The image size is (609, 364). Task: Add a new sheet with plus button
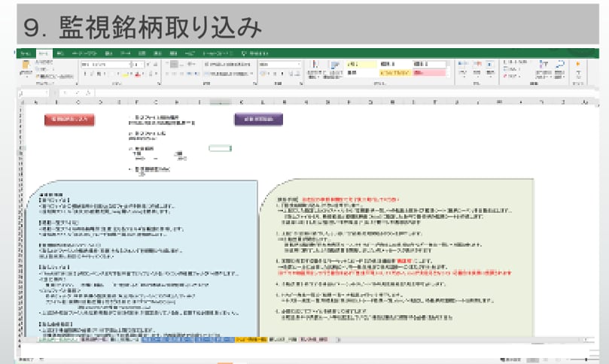338,339
